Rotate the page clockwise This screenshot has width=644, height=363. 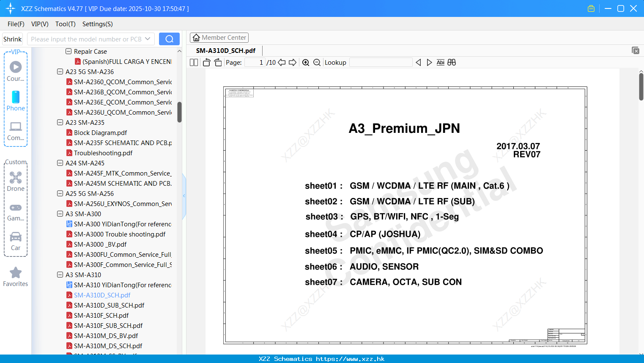point(218,63)
